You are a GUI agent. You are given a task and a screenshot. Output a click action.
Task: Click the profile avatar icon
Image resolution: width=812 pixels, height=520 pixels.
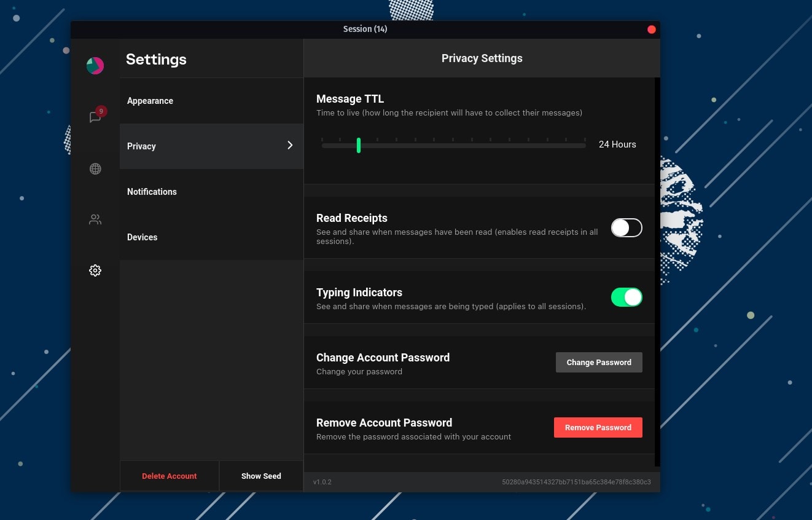[x=95, y=66]
